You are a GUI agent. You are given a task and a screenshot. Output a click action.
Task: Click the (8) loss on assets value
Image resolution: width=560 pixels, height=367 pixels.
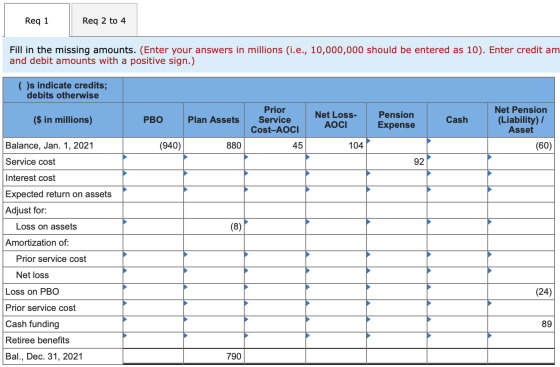pyautogui.click(x=236, y=226)
